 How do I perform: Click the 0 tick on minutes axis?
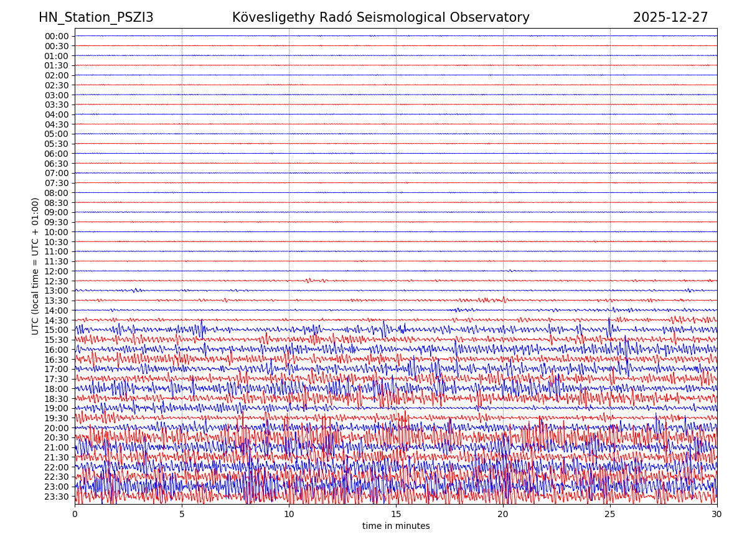point(75,514)
